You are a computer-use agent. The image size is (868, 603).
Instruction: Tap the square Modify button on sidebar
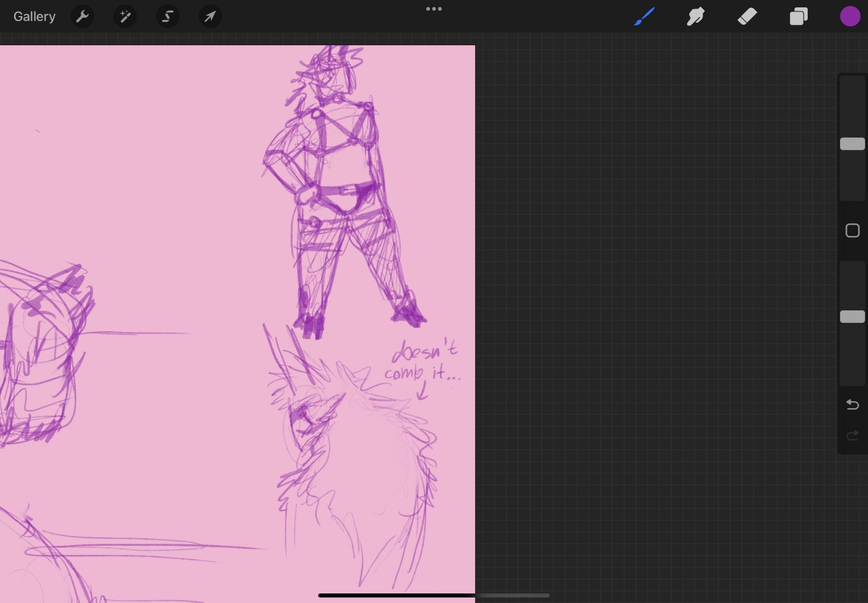tap(852, 231)
